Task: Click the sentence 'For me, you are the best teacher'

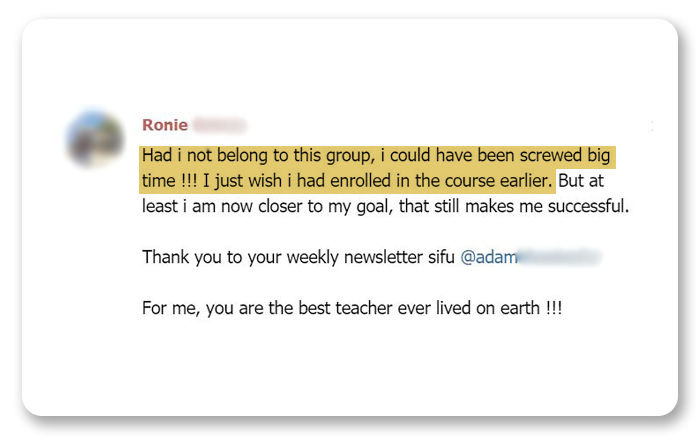Action: (352, 308)
